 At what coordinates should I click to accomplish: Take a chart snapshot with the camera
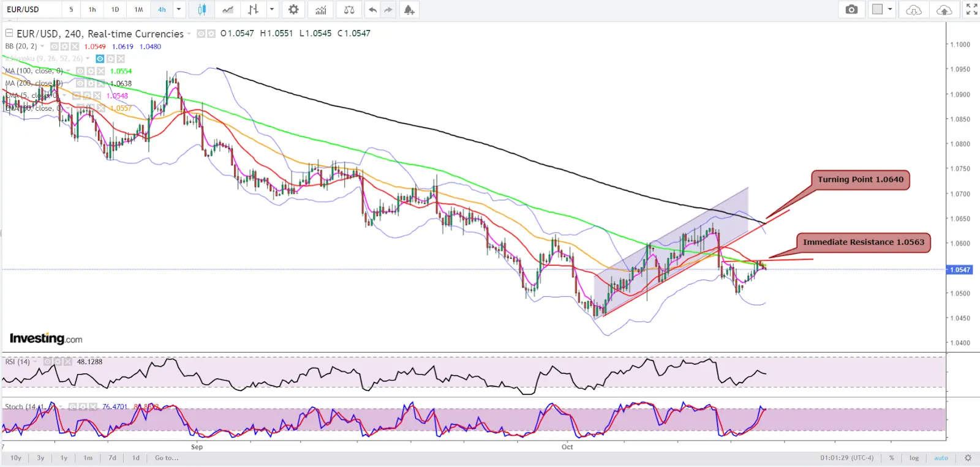tap(851, 10)
